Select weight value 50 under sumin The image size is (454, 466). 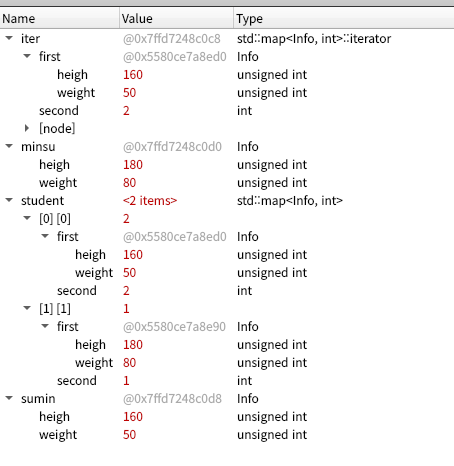coord(129,435)
